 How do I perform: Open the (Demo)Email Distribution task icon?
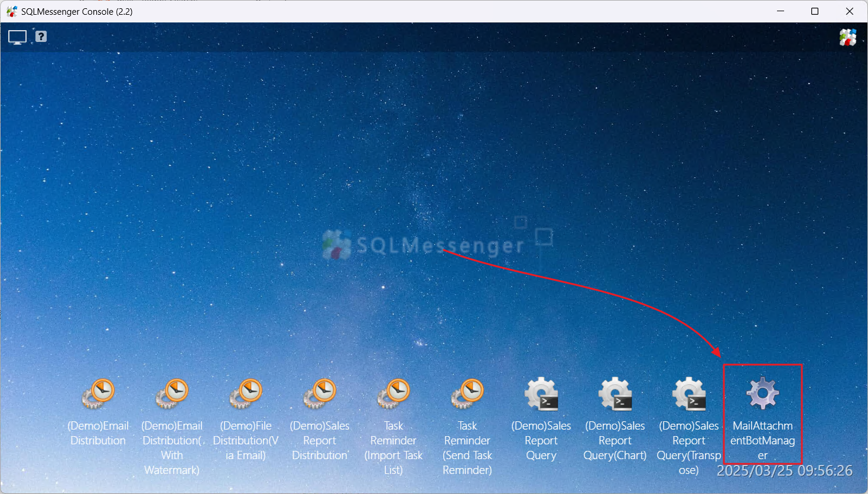pyautogui.click(x=98, y=394)
